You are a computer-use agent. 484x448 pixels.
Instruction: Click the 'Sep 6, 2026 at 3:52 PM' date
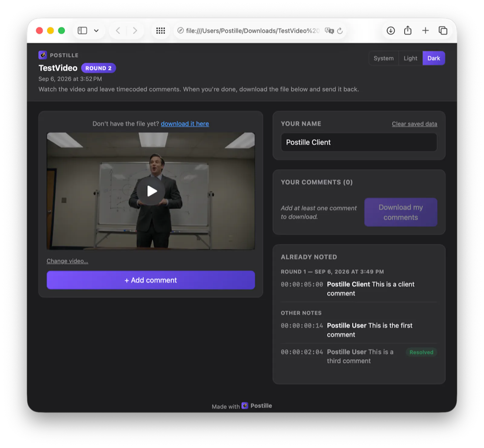coord(70,79)
